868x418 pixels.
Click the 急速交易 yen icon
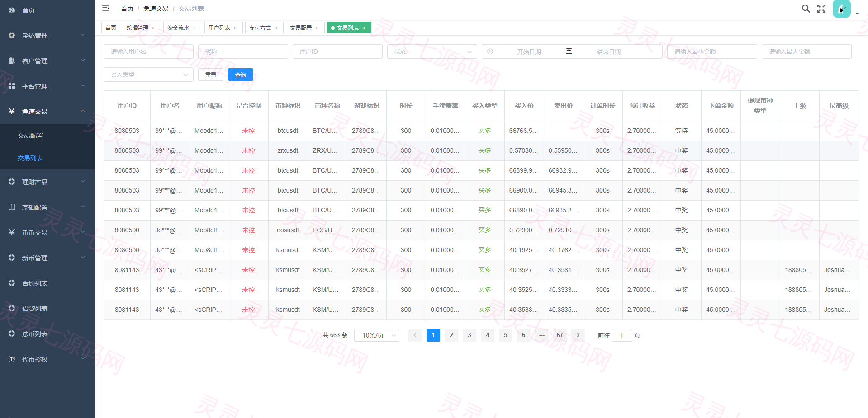(x=12, y=111)
